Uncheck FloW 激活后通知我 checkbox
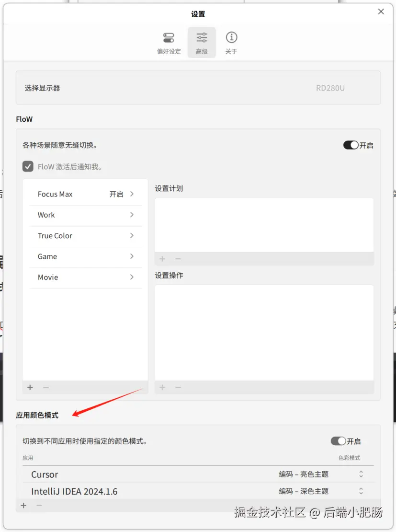This screenshot has width=396, height=532. coord(28,167)
